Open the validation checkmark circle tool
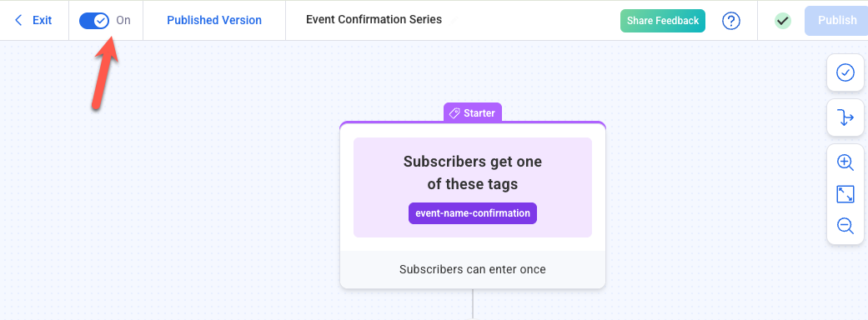 coord(845,72)
